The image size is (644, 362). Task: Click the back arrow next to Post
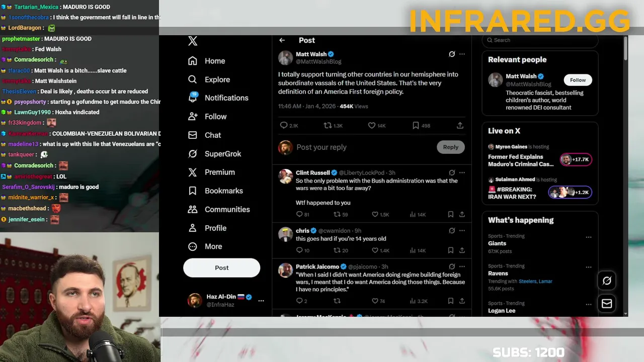click(282, 40)
